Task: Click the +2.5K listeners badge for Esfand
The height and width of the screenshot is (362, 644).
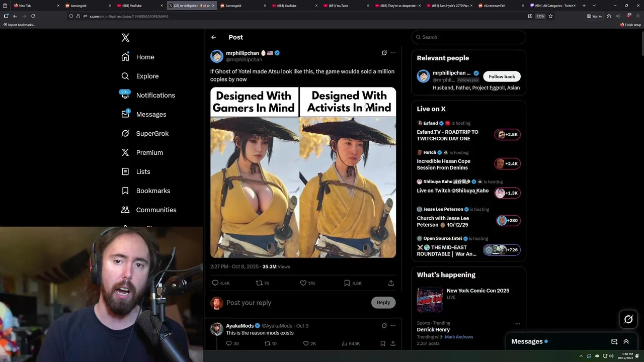Action: [507, 135]
